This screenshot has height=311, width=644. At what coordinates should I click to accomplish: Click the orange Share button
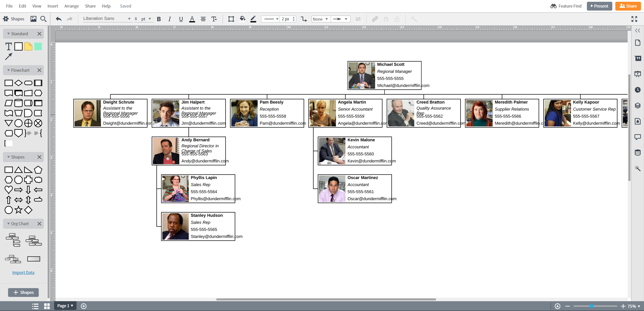coord(628,6)
